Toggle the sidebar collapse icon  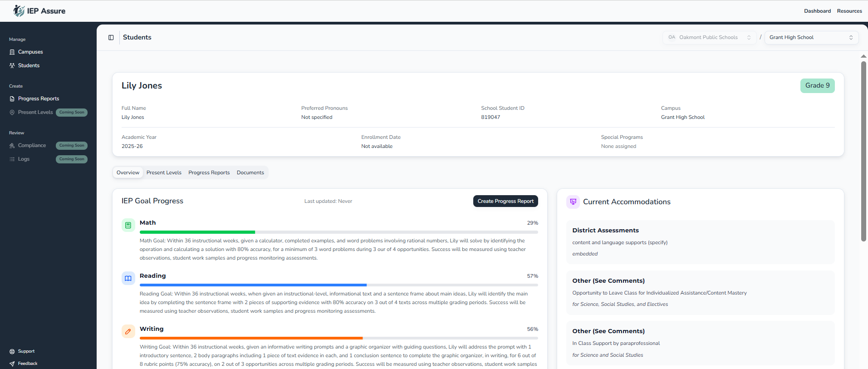pos(111,38)
